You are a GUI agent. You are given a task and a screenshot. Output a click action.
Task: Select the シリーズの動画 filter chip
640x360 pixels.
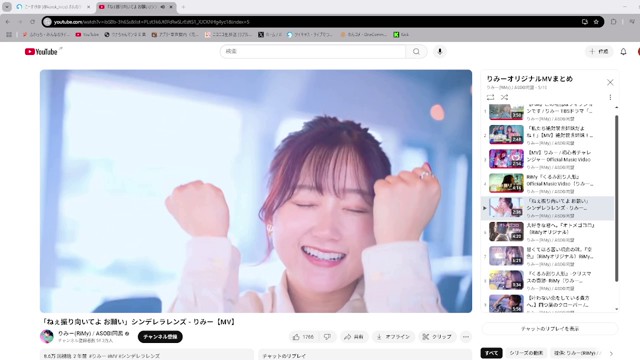point(526,353)
